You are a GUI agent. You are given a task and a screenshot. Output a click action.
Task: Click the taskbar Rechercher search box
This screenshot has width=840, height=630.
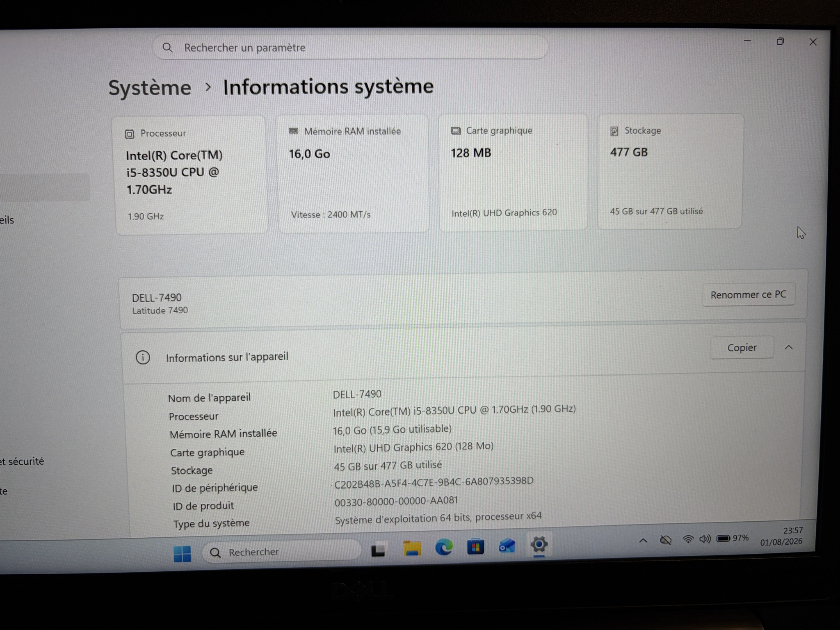[x=282, y=552]
